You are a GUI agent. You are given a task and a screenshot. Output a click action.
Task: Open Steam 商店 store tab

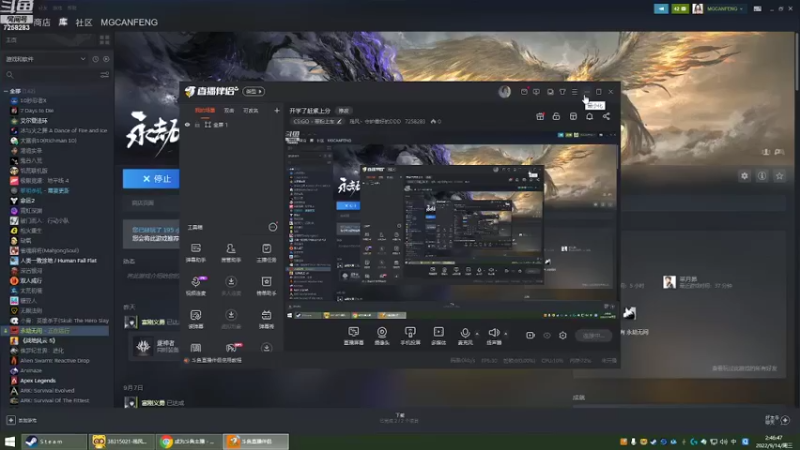pyautogui.click(x=42, y=22)
